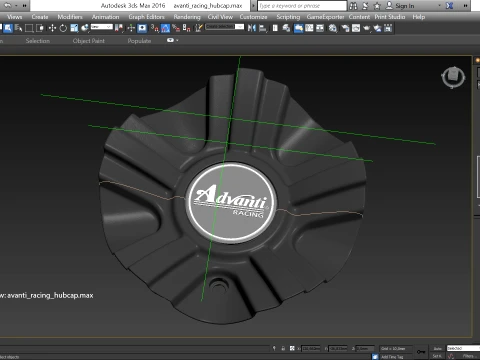
Task: Open the Rendering menu
Action: [x=187, y=17]
